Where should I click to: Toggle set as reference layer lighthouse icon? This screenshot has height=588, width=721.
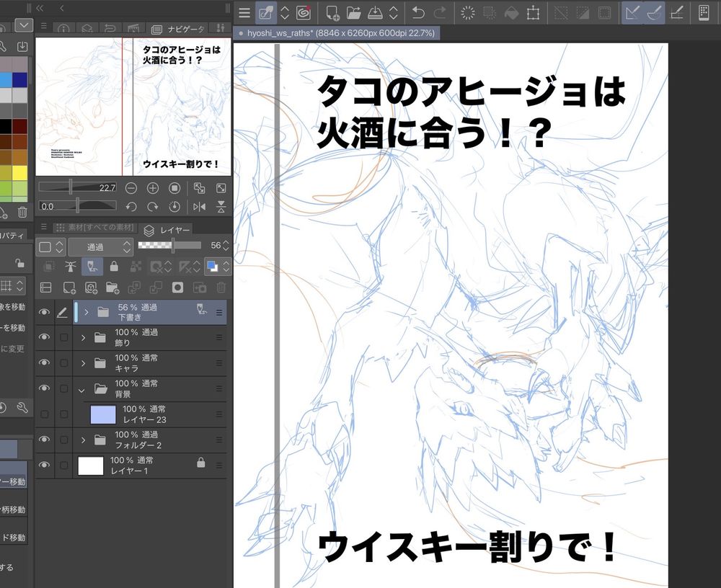tap(70, 266)
